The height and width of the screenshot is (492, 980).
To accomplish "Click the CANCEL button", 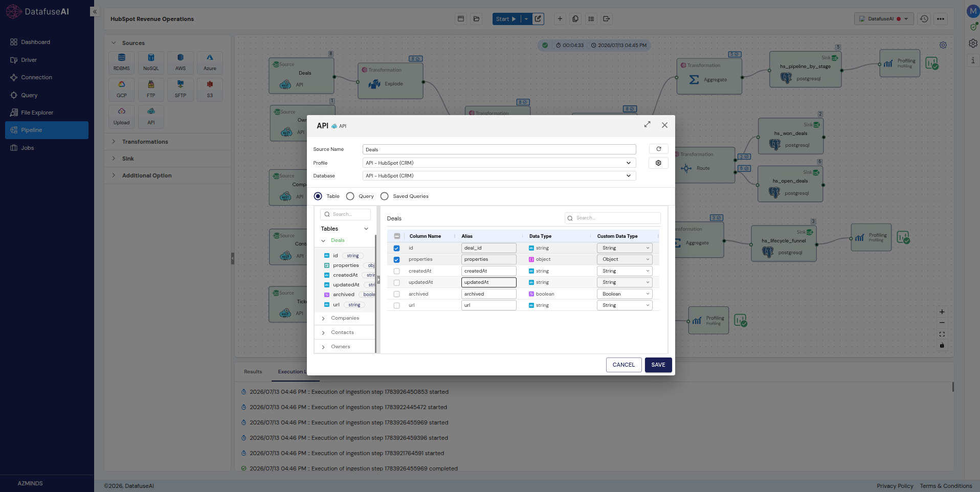I will [x=623, y=365].
